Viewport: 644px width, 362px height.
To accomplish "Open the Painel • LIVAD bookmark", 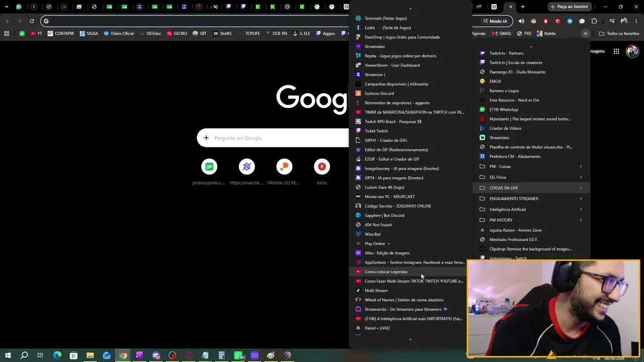I will (x=410, y=328).
